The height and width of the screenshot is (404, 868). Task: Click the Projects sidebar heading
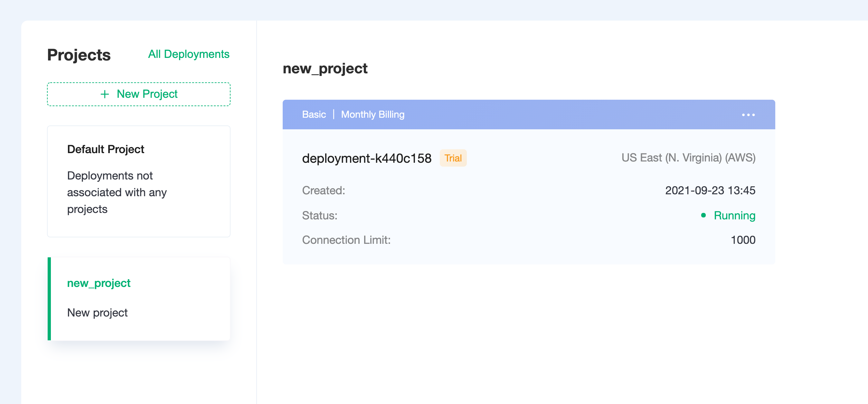tap(79, 55)
